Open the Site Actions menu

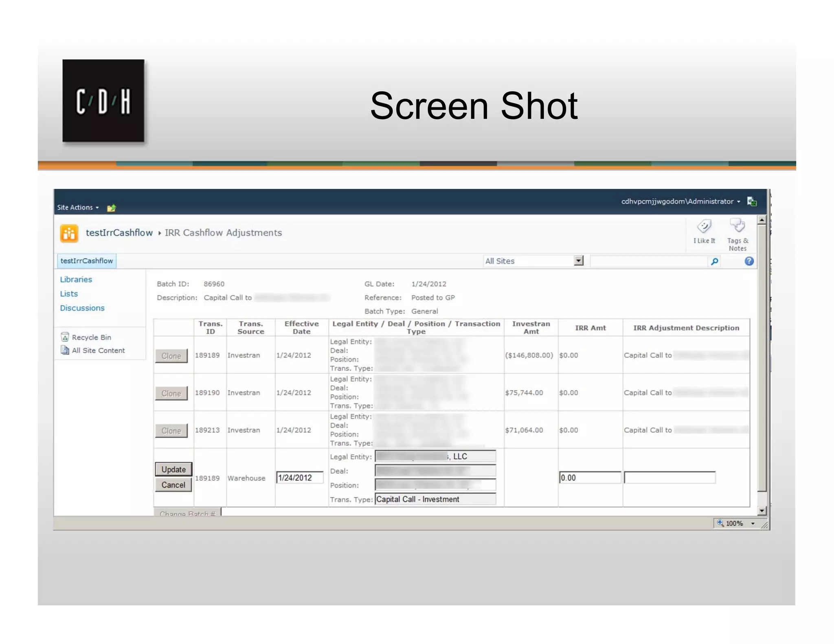pyautogui.click(x=78, y=207)
